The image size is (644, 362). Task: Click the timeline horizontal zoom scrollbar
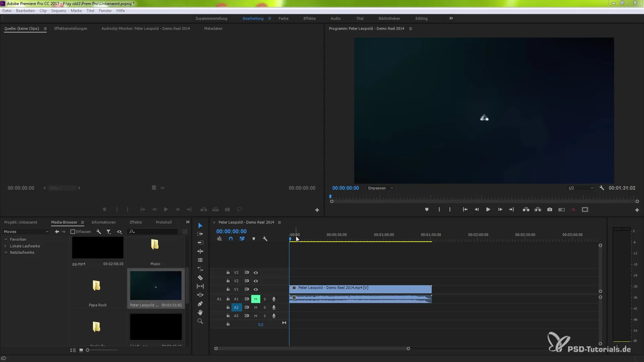pyautogui.click(x=312, y=349)
